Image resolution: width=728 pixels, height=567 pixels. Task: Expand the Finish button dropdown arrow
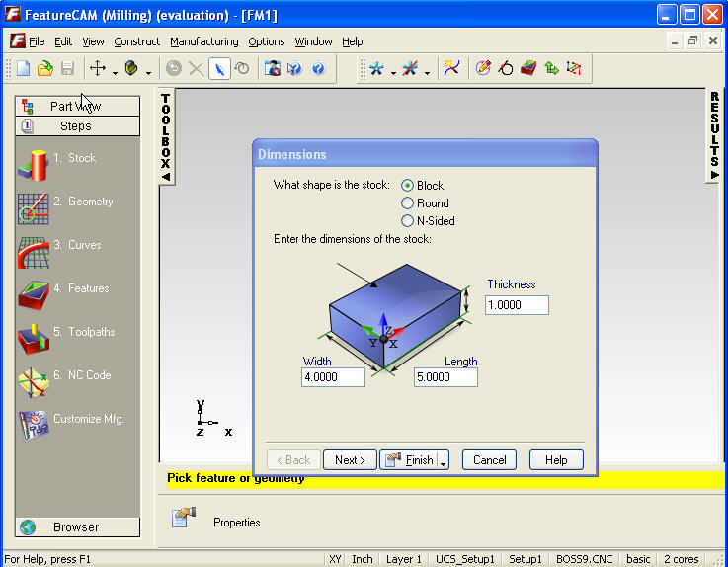[444, 460]
